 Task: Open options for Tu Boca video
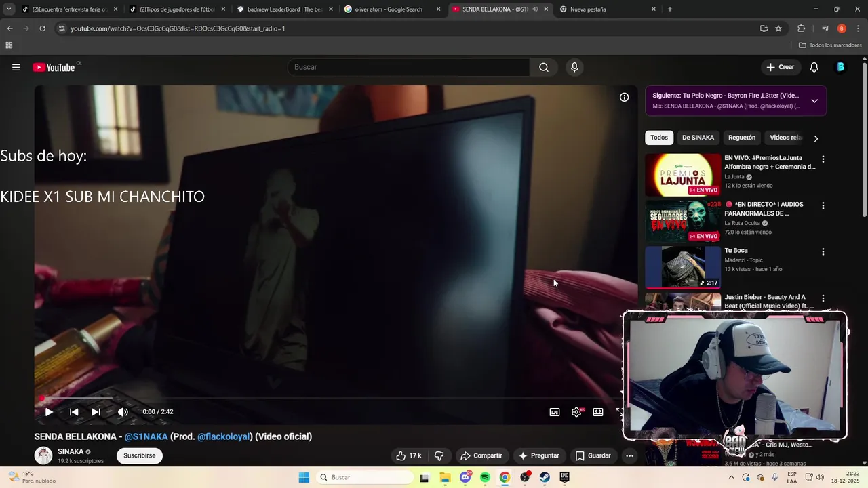823,251
